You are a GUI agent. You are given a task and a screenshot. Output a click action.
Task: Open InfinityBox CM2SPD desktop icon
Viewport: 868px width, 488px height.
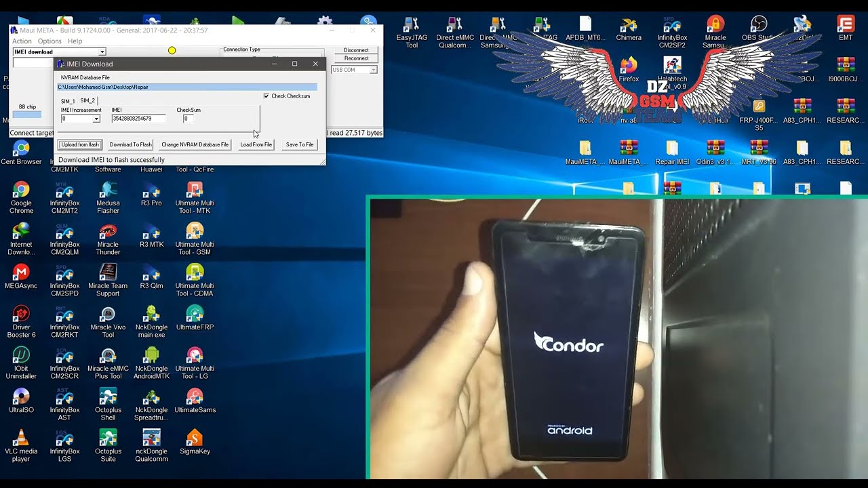click(64, 281)
